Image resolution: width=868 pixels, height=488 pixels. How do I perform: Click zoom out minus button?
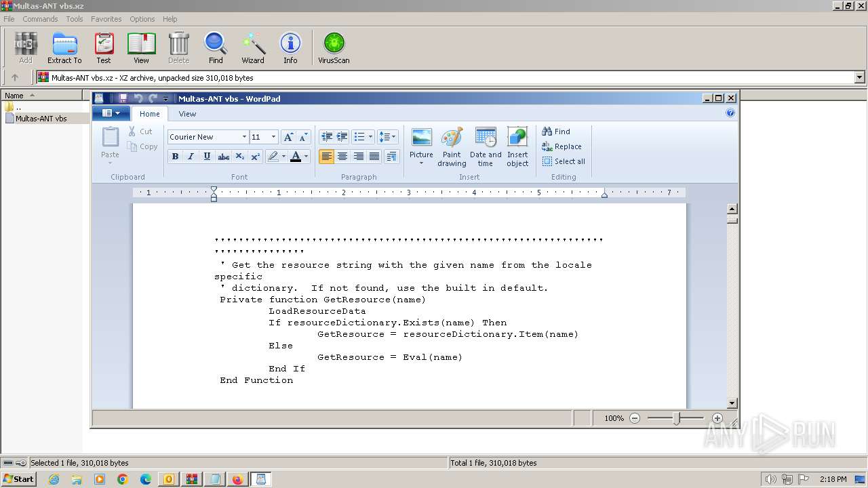(635, 418)
